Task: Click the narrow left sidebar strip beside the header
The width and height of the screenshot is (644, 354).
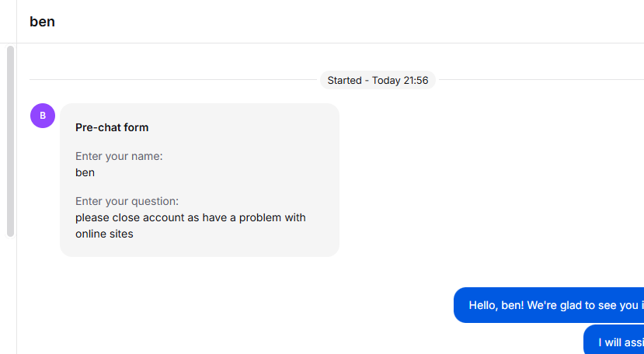Action: click(x=9, y=22)
